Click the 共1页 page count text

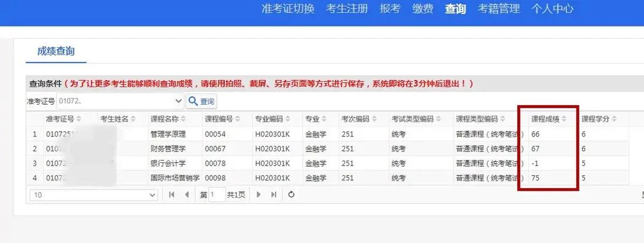point(236,195)
